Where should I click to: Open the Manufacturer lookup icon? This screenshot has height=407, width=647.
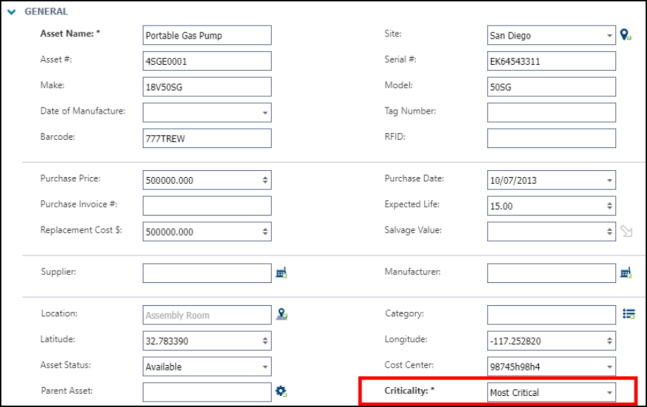[626, 272]
